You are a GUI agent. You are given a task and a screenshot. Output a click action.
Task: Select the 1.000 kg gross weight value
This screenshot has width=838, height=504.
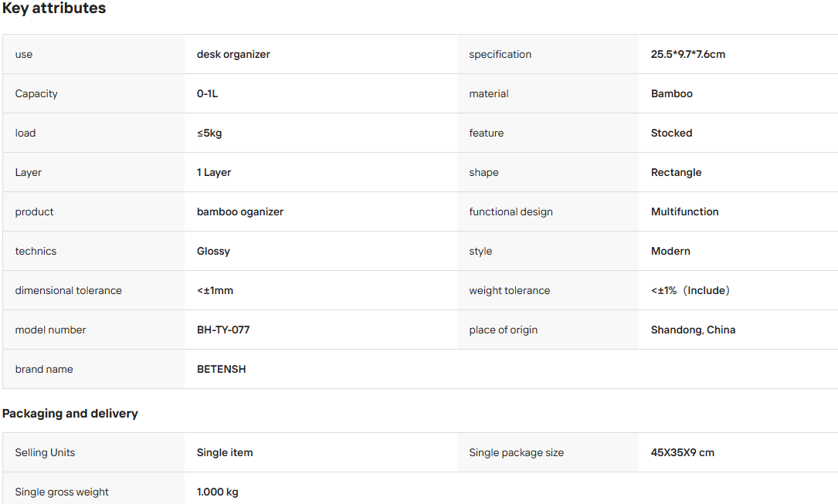pyautogui.click(x=218, y=492)
